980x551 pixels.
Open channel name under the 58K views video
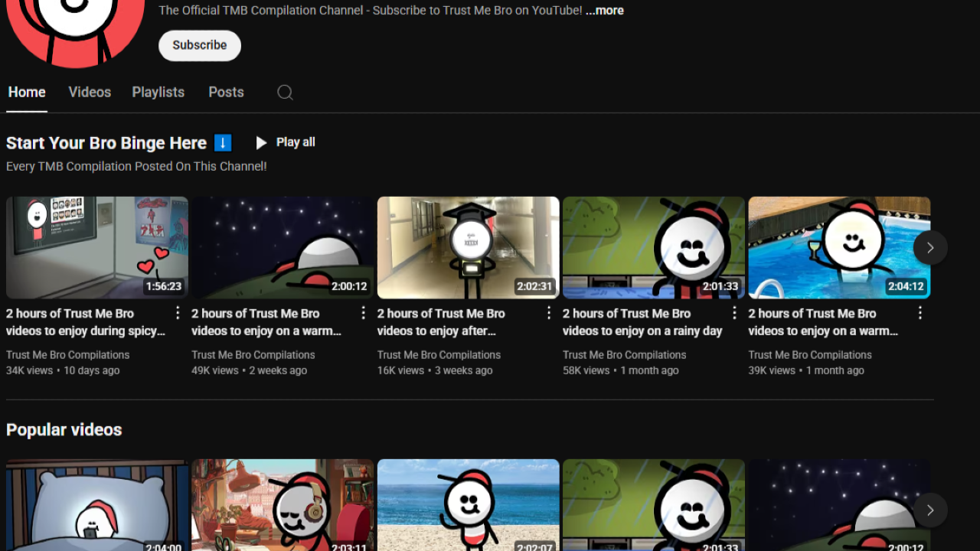click(x=625, y=355)
